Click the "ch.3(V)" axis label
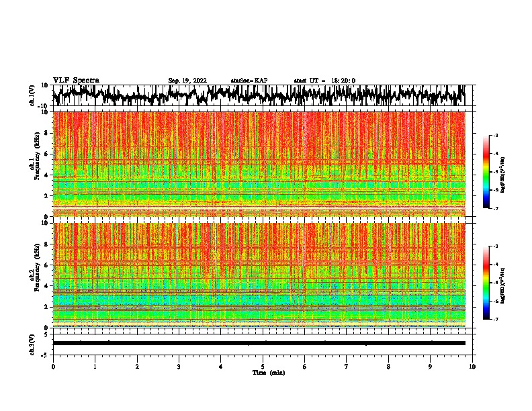The image size is (532, 411). 32,345
